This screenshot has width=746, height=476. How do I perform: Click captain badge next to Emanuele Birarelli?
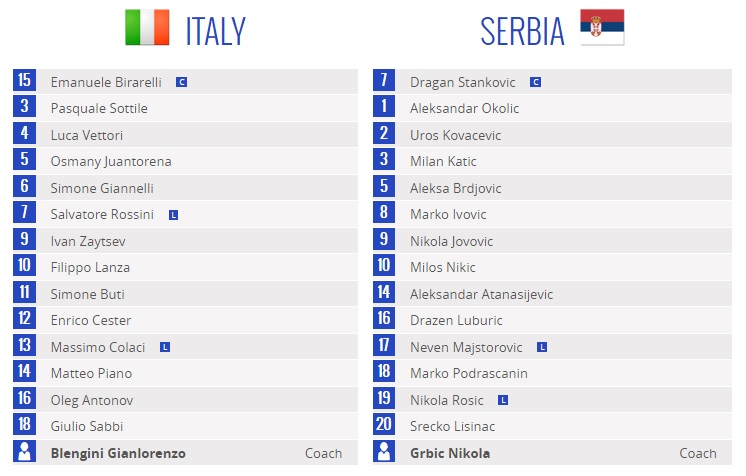point(181,82)
